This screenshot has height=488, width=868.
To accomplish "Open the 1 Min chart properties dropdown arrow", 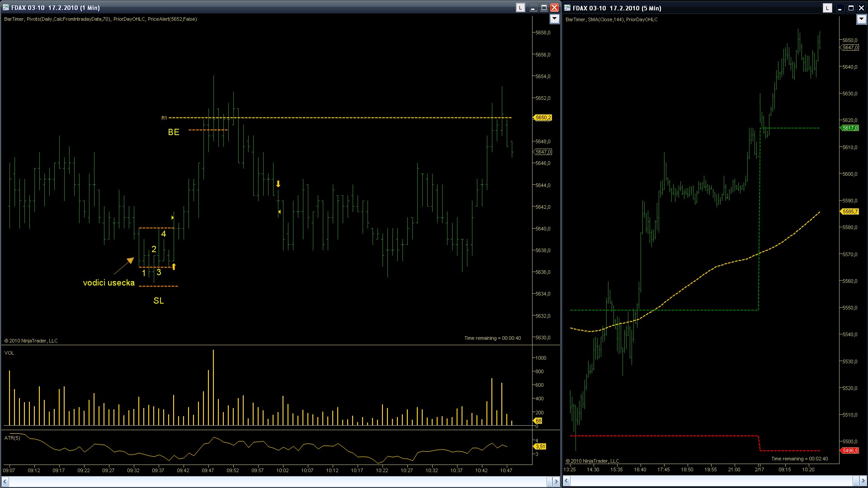I will (554, 19).
